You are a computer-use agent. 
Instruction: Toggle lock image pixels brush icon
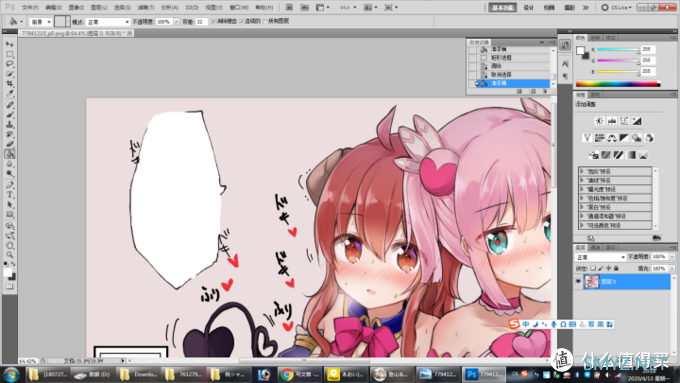(601, 268)
